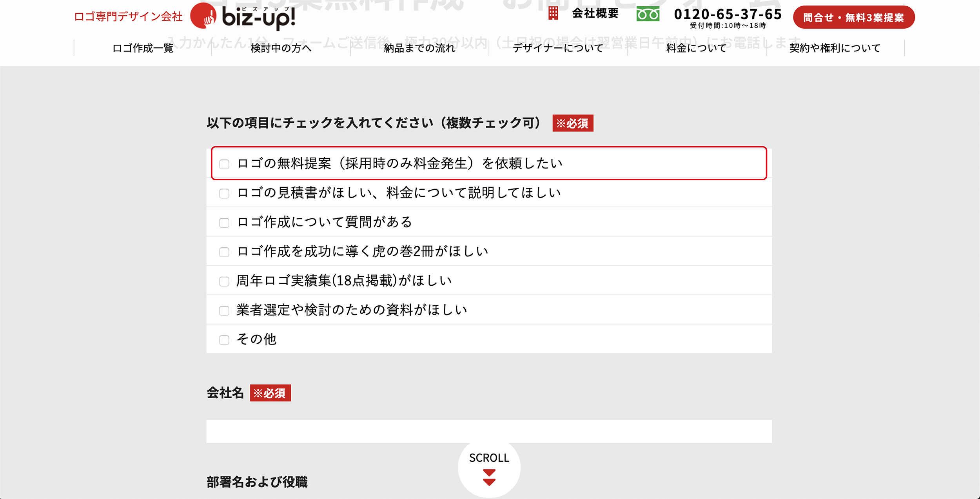Screen dimensions: 980x499
Task: Click the red building company icon
Action: click(553, 13)
